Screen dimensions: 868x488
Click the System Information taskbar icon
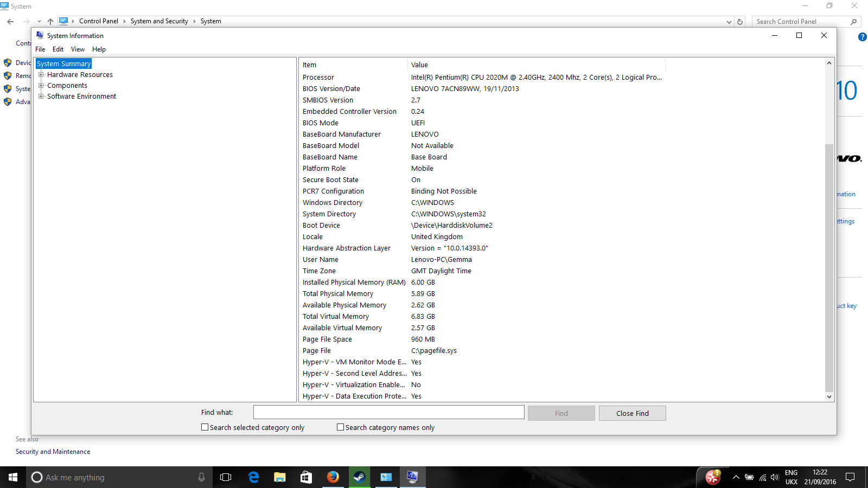click(x=412, y=477)
